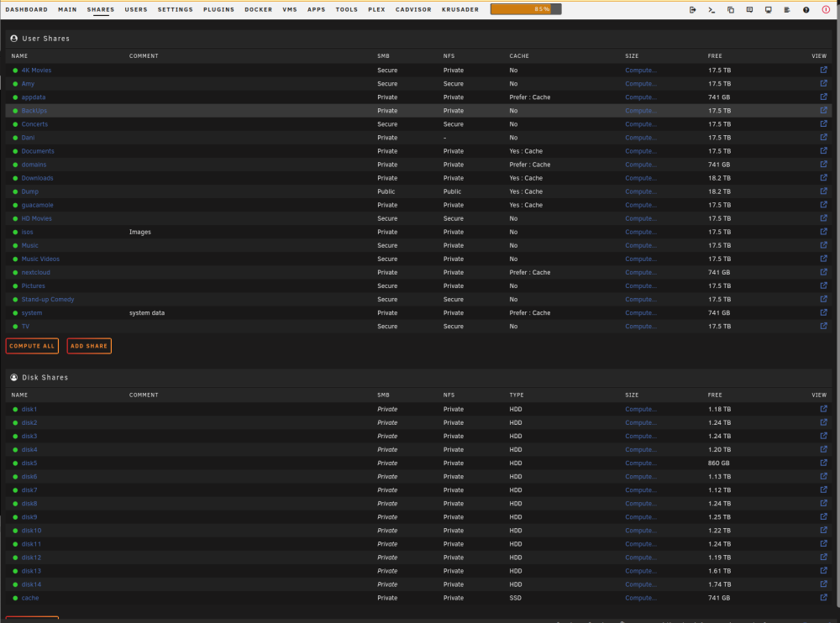
Task: Browse the Amy share via view icon
Action: (x=823, y=83)
